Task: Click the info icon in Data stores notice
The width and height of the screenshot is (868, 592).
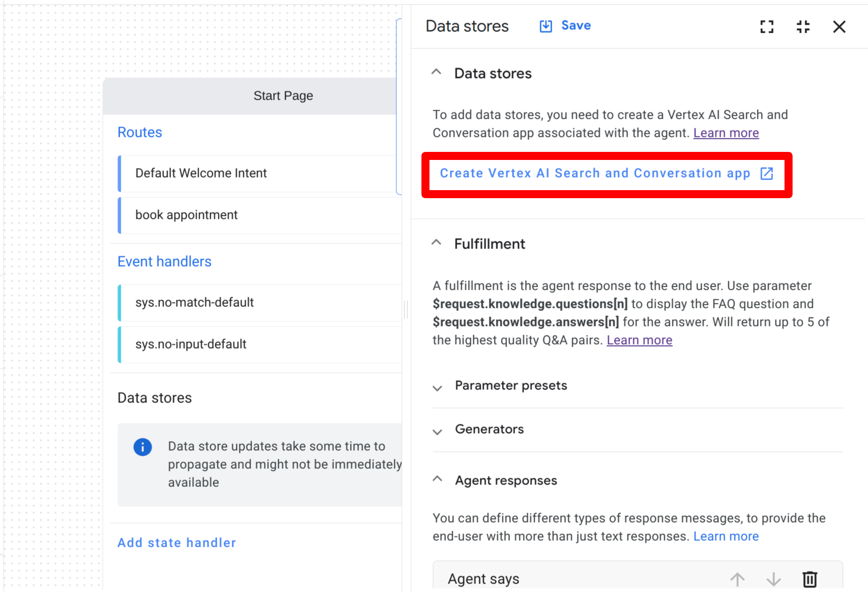Action: pos(143,447)
